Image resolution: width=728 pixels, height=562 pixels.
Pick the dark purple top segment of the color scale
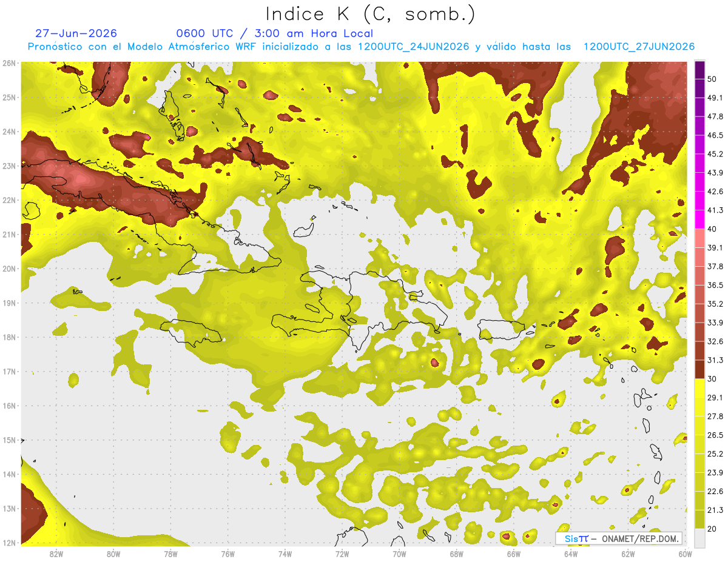pos(699,70)
